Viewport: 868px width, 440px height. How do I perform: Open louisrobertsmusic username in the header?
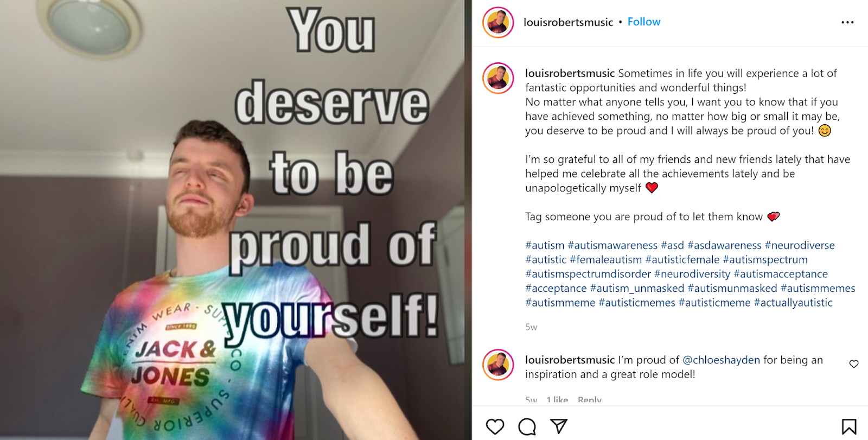click(568, 22)
